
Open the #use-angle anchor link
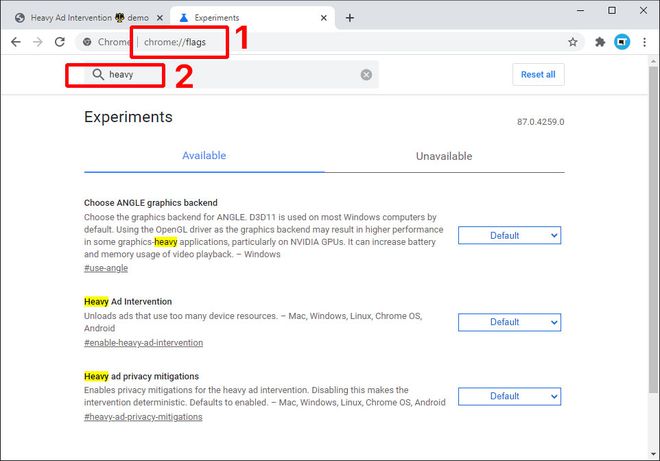(106, 268)
